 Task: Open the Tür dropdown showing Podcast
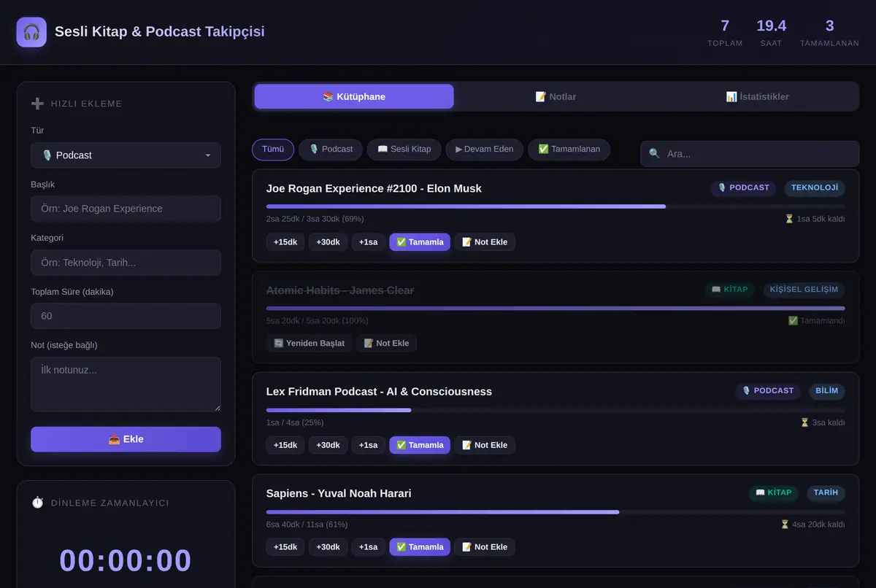[x=126, y=155]
